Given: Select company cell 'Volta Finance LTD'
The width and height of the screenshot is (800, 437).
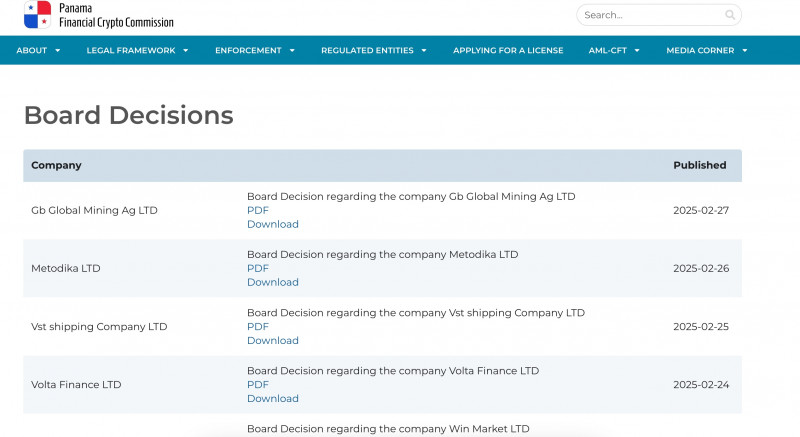Looking at the screenshot, I should (76, 384).
